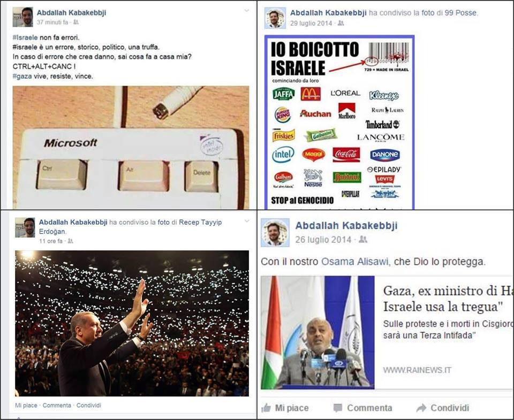Image resolution: width=514 pixels, height=420 pixels.
Task: Click the thumbs-up Mi piace icon
Action: (266, 408)
